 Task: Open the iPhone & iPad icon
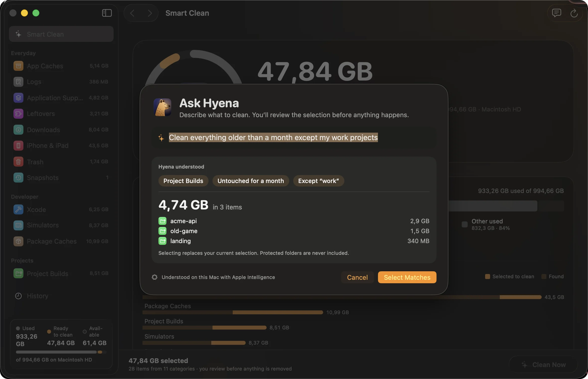[x=18, y=146]
